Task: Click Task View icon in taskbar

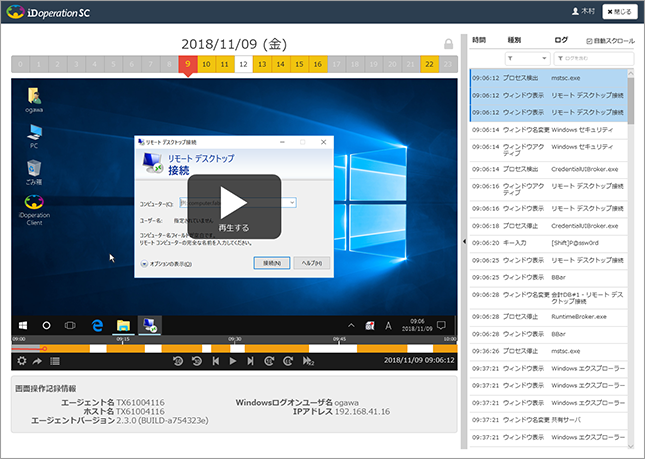Action: (70, 325)
